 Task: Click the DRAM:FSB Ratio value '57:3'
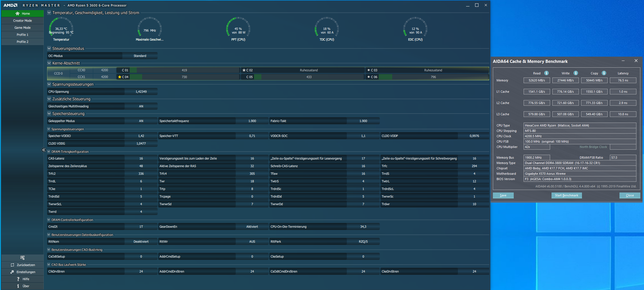pos(623,158)
